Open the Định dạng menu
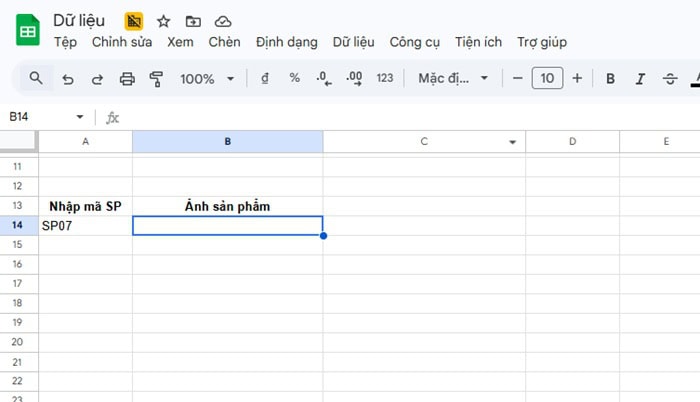 point(286,42)
